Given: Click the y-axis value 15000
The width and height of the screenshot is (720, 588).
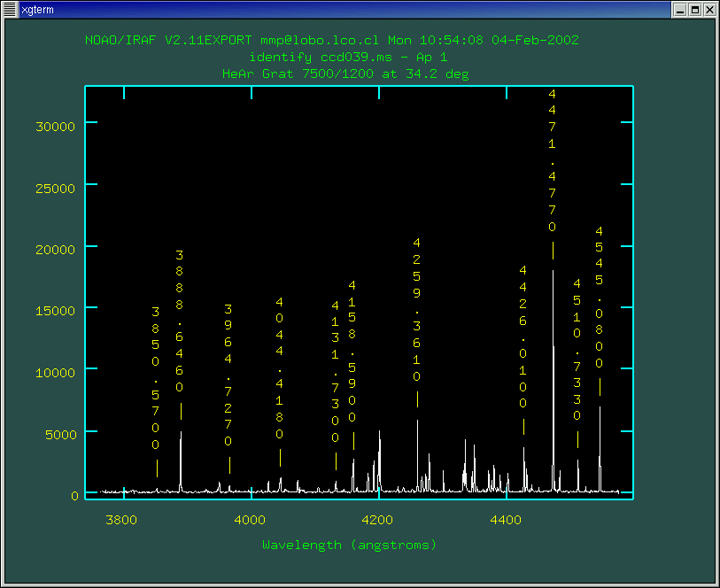Looking at the screenshot, I should 55,311.
